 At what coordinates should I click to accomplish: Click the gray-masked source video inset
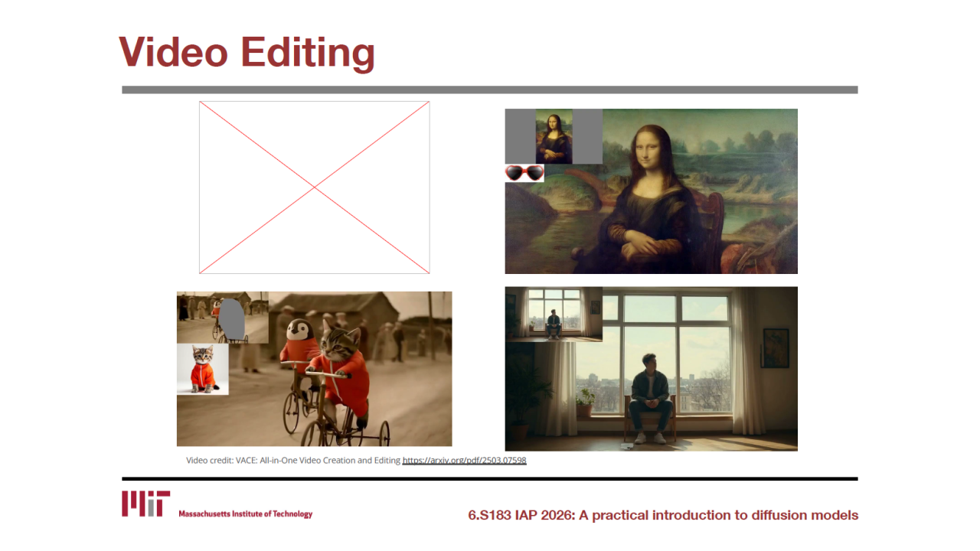click(223, 318)
